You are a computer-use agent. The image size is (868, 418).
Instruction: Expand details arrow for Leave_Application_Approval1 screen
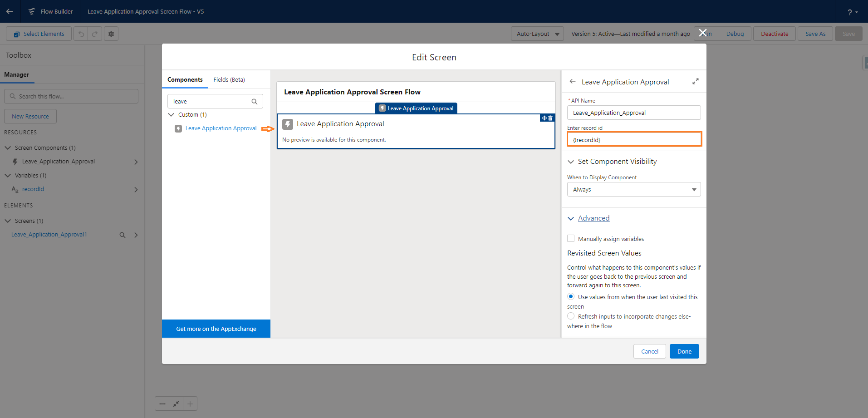click(x=136, y=235)
